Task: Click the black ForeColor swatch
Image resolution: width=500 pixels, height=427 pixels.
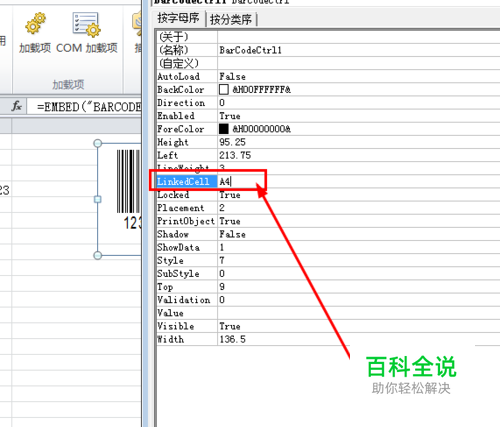Action: coord(224,129)
